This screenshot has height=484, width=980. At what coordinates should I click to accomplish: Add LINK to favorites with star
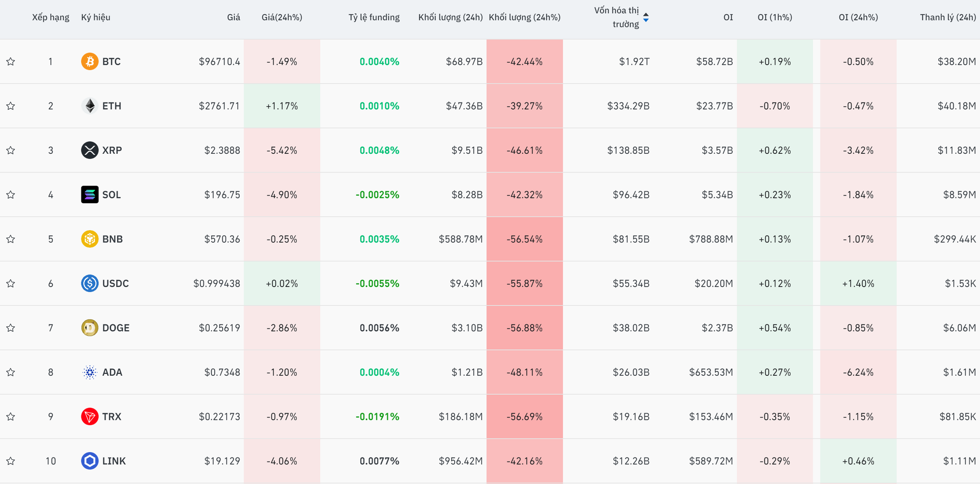pos(11,461)
